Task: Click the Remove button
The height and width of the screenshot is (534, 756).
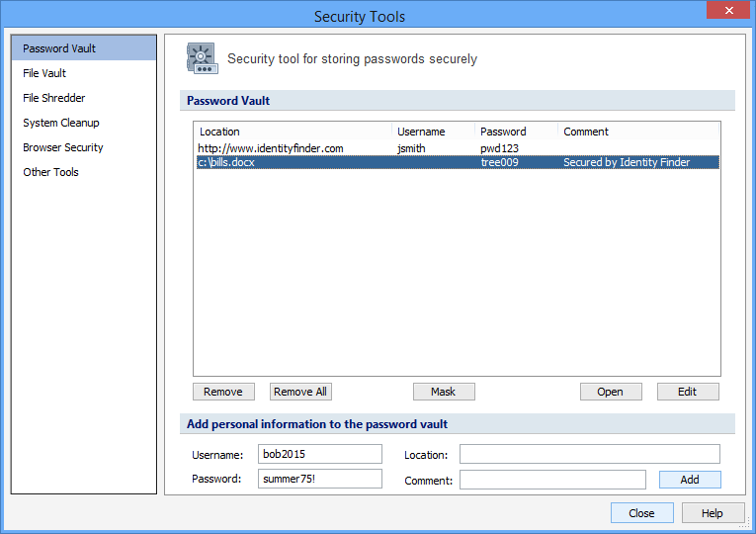Action: pos(223,392)
